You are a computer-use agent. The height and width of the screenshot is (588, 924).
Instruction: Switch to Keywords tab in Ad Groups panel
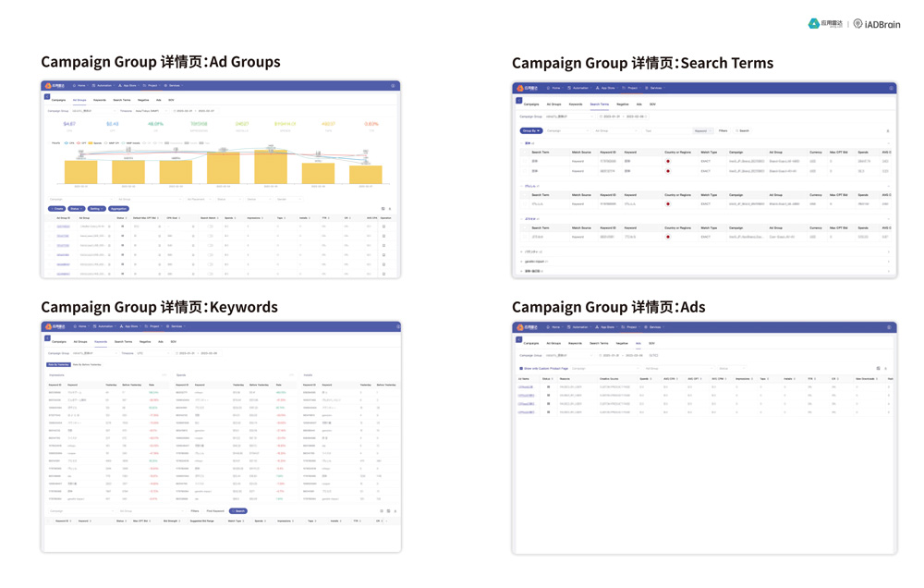100,100
